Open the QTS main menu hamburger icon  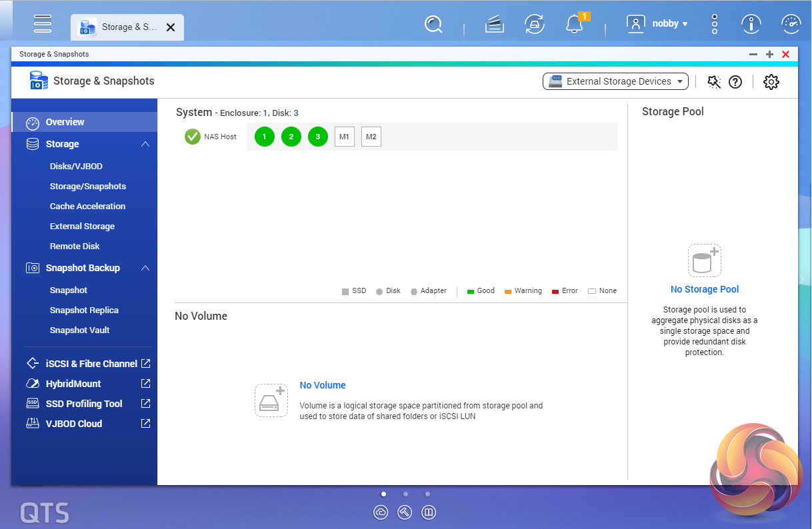coord(43,23)
